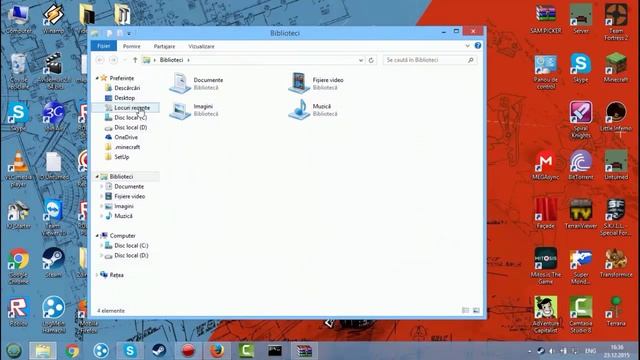Switch to the Partajare tab
640x360 pixels.
point(164,47)
